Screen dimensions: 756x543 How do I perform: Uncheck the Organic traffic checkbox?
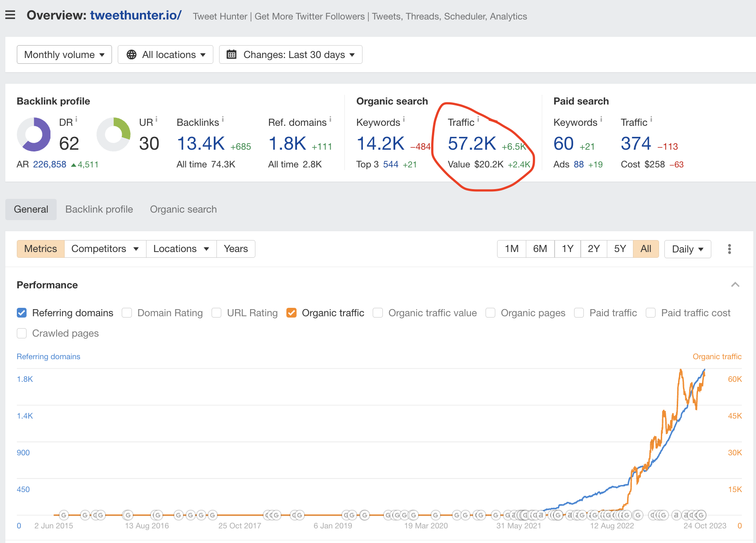[x=291, y=313]
